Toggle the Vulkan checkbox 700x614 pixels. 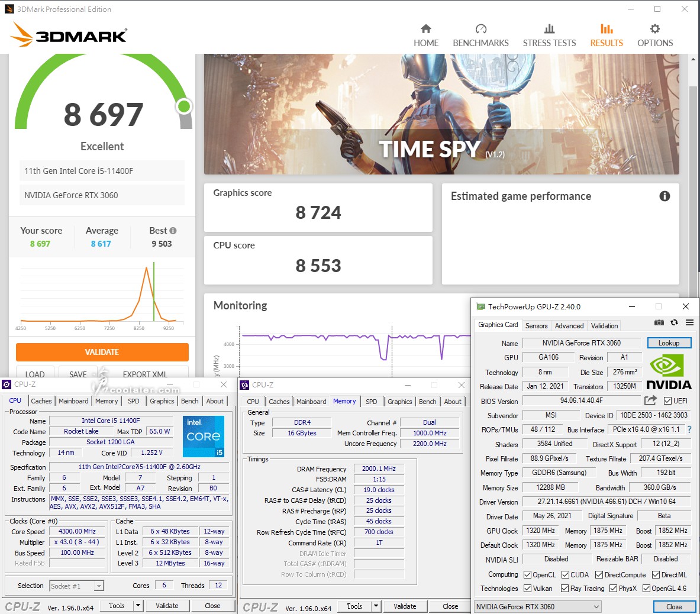527,589
